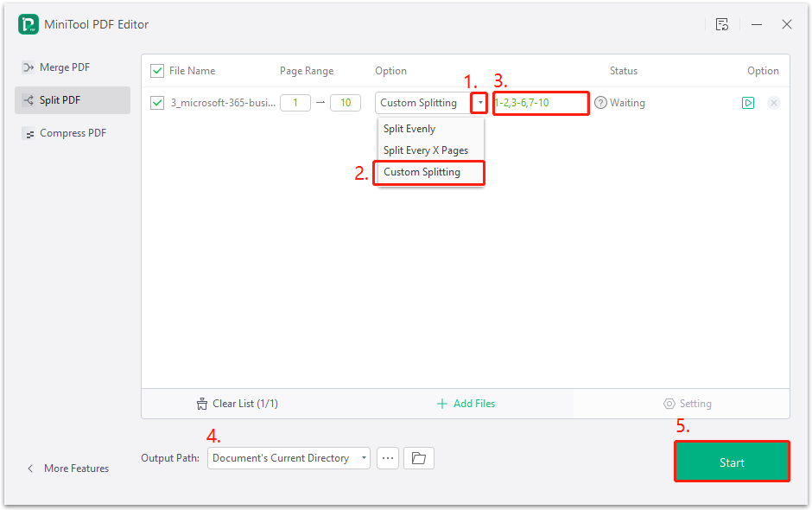This screenshot has height=510, width=812.
Task: Click the Status column header
Action: tap(624, 71)
